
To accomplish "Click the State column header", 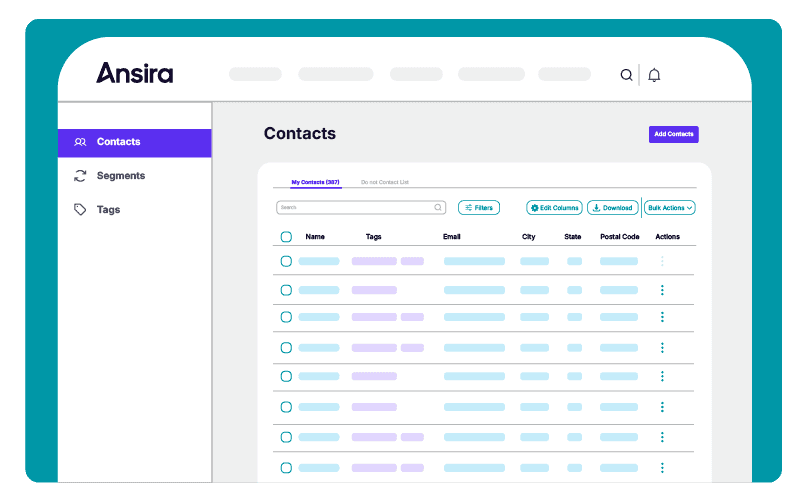I will pos(573,237).
